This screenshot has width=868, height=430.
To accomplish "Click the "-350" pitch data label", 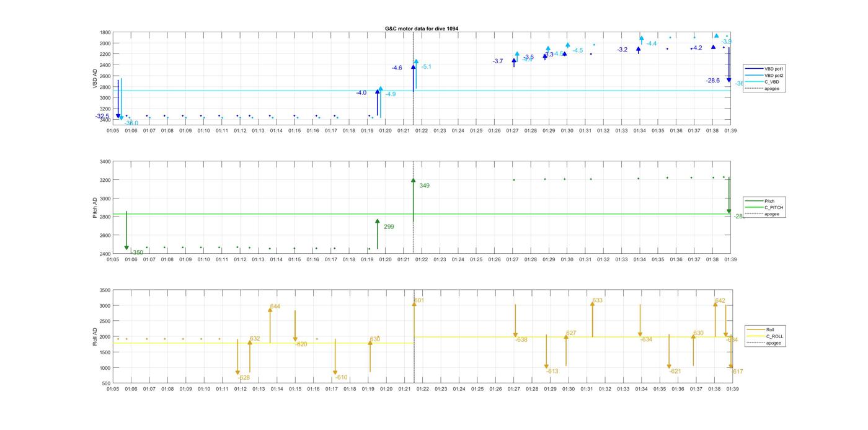I will 137,253.
